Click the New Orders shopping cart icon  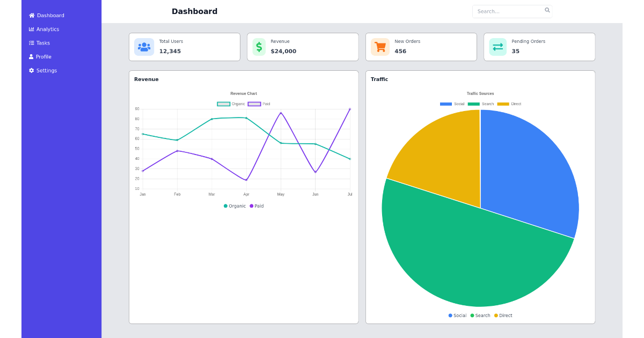(380, 47)
